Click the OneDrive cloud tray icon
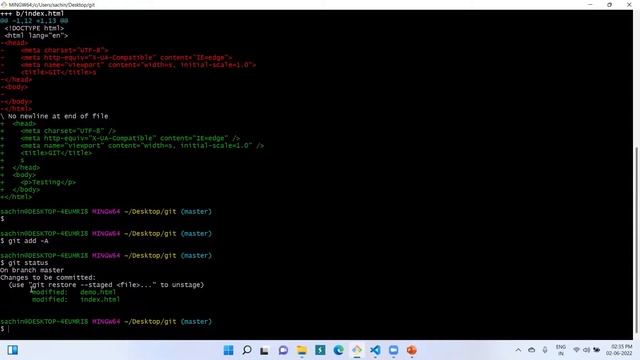The width and height of the screenshot is (640, 360). click(x=531, y=350)
